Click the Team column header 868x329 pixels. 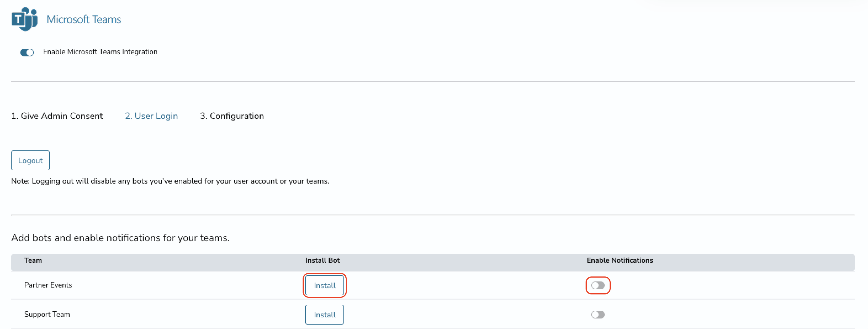click(x=33, y=260)
